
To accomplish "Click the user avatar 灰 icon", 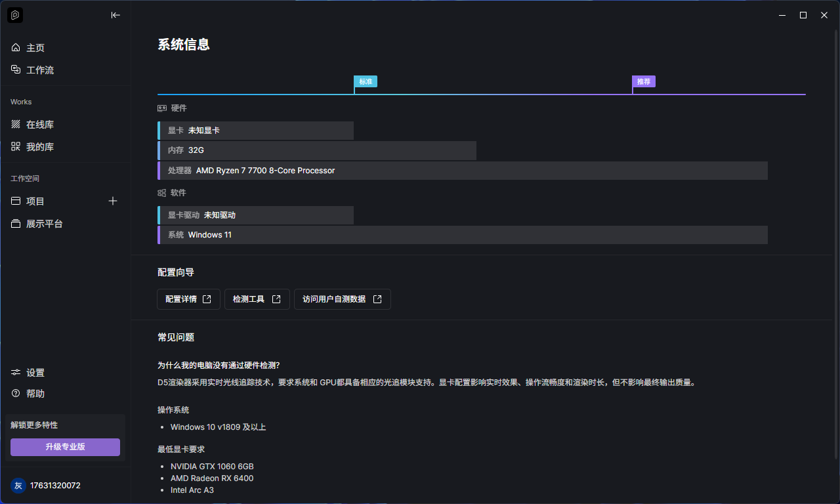I will pos(18,486).
